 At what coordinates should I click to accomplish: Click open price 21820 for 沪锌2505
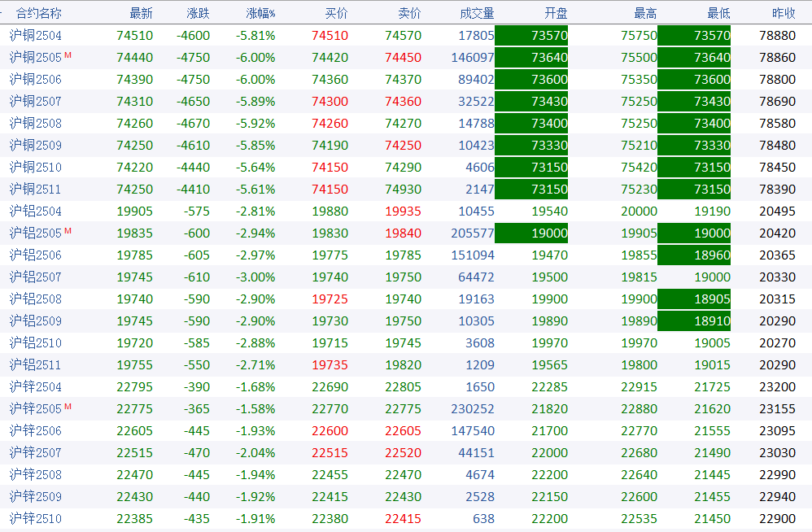click(x=549, y=409)
